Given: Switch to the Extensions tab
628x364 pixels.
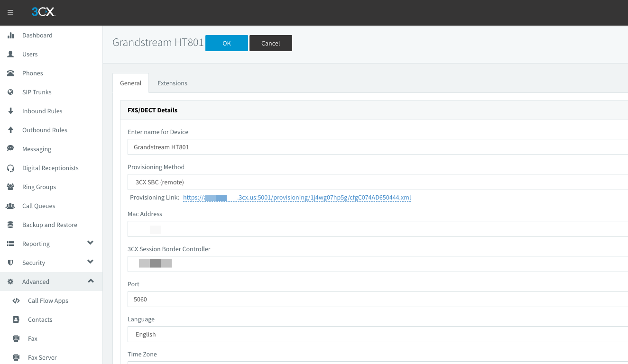Looking at the screenshot, I should [172, 83].
